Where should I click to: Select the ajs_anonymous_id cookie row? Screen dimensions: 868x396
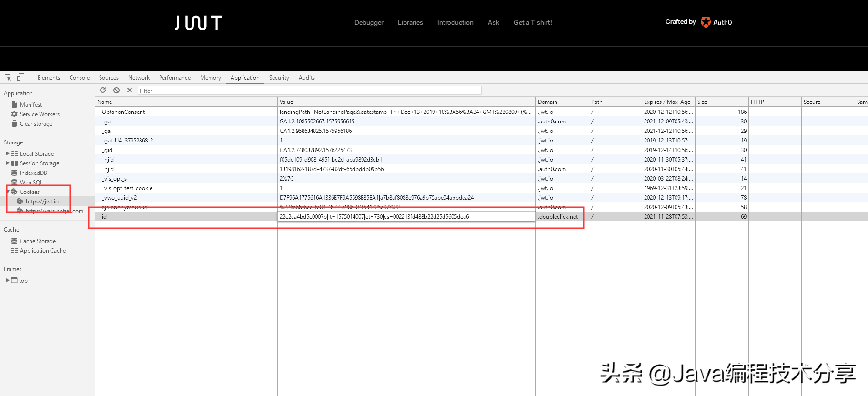(482, 207)
